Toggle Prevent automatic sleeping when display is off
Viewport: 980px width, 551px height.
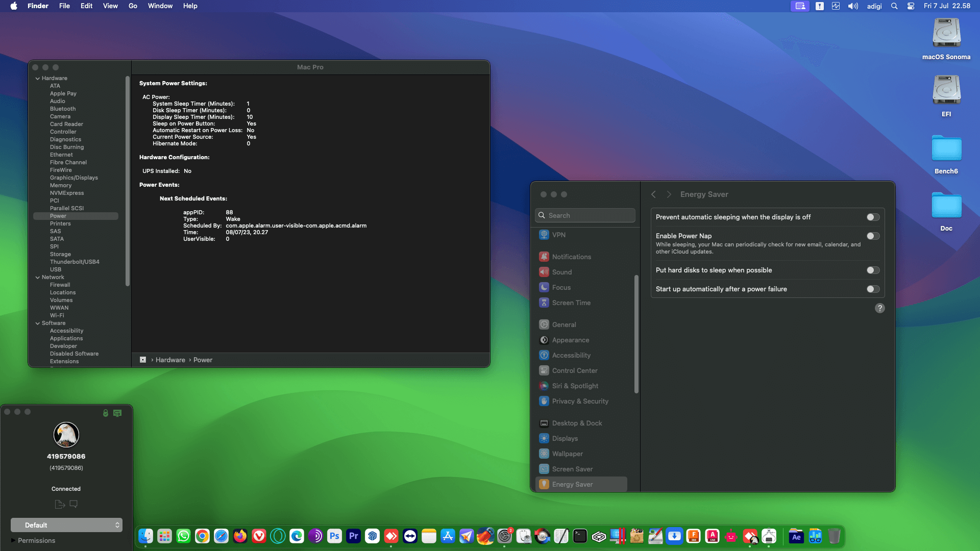(873, 217)
